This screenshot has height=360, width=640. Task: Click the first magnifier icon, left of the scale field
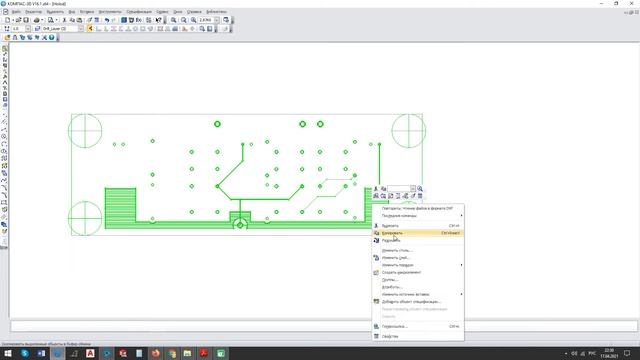[x=173, y=20]
